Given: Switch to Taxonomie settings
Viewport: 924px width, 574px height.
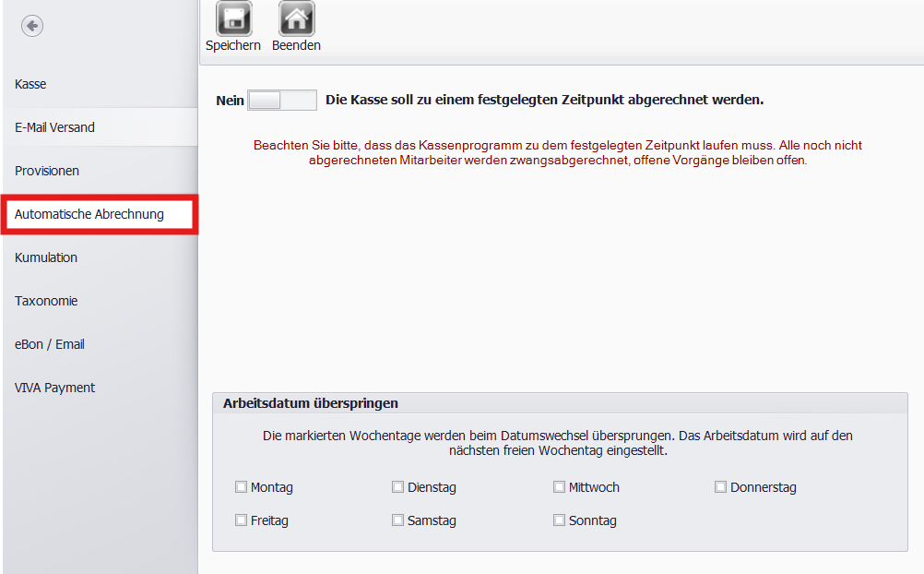Looking at the screenshot, I should (x=101, y=301).
